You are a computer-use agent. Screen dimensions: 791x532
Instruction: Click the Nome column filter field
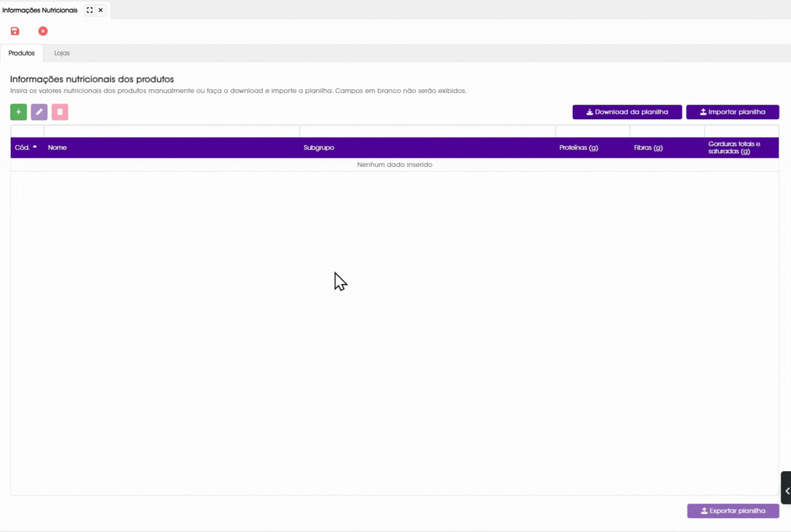coord(172,131)
